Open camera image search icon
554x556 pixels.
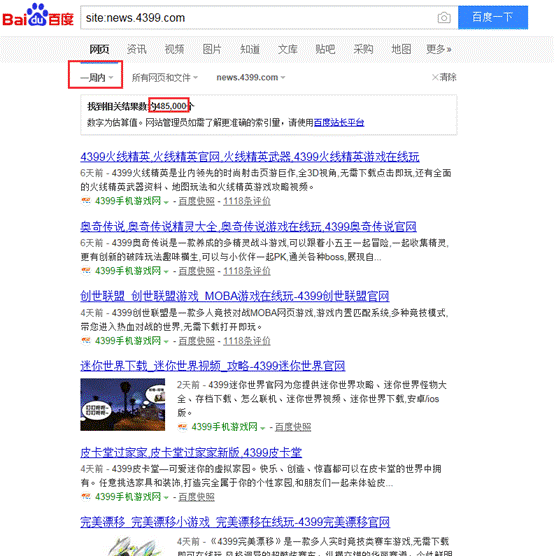[x=444, y=18]
